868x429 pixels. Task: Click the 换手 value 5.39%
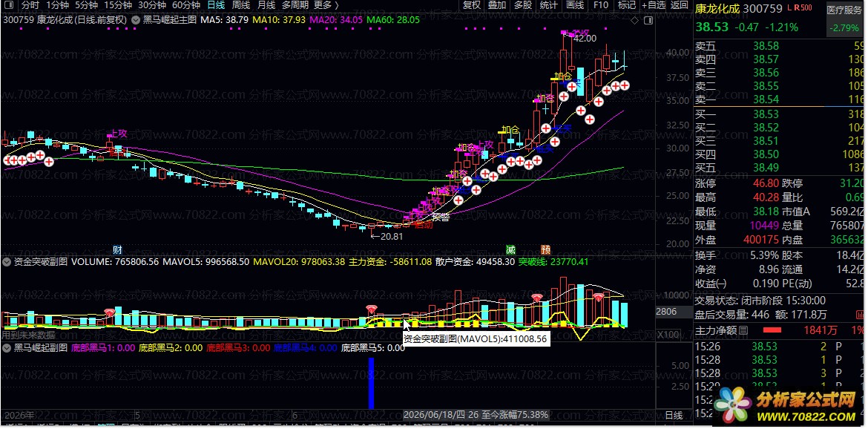click(763, 255)
